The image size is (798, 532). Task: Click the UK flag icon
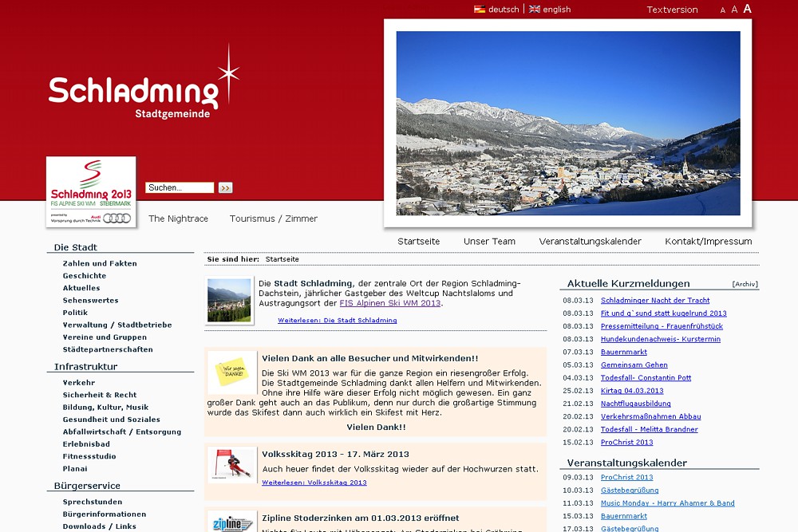(535, 9)
